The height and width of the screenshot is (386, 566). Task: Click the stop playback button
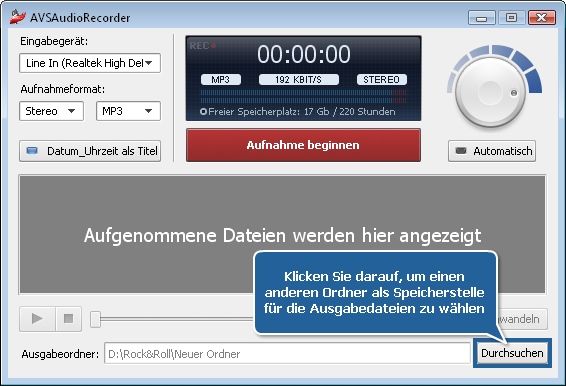click(69, 319)
